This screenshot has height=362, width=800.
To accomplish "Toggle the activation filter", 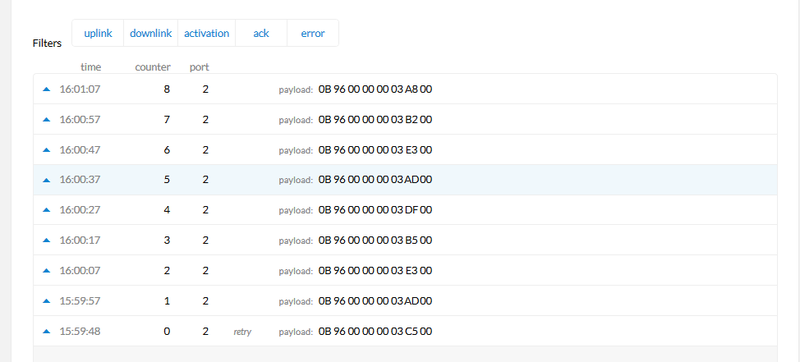I will [x=206, y=33].
